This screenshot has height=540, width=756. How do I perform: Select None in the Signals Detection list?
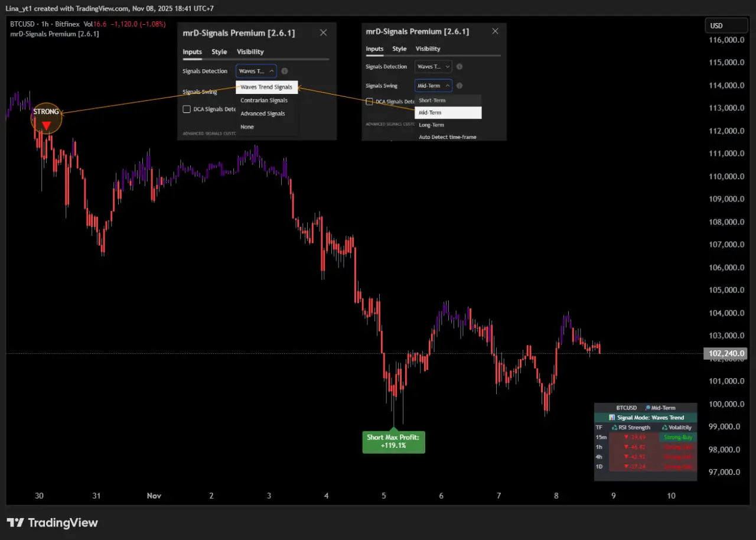247,127
